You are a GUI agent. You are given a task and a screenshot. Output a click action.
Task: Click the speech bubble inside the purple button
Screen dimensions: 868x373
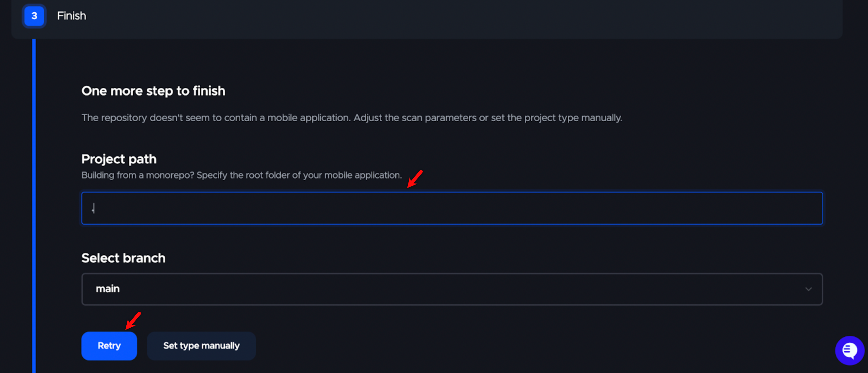[849, 350]
